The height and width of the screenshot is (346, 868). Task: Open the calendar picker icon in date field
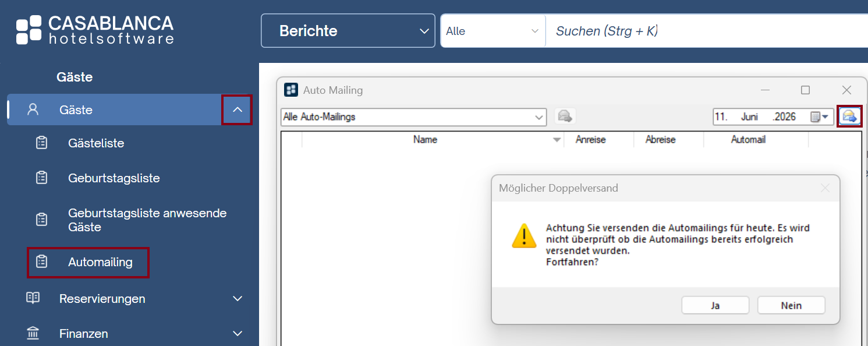[x=820, y=116]
